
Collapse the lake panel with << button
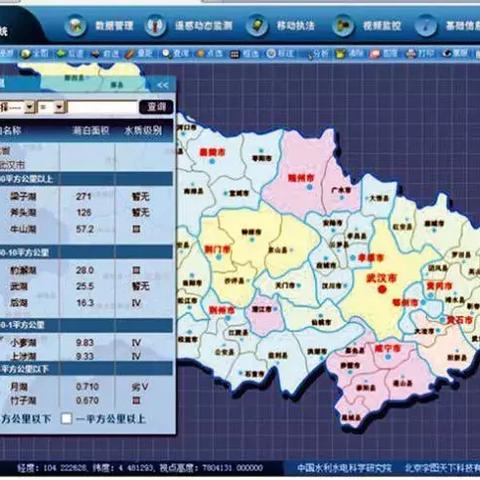(163, 85)
